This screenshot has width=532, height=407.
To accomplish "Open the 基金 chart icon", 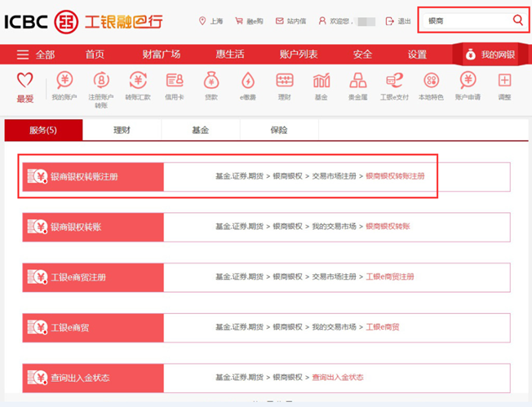I will tap(321, 81).
